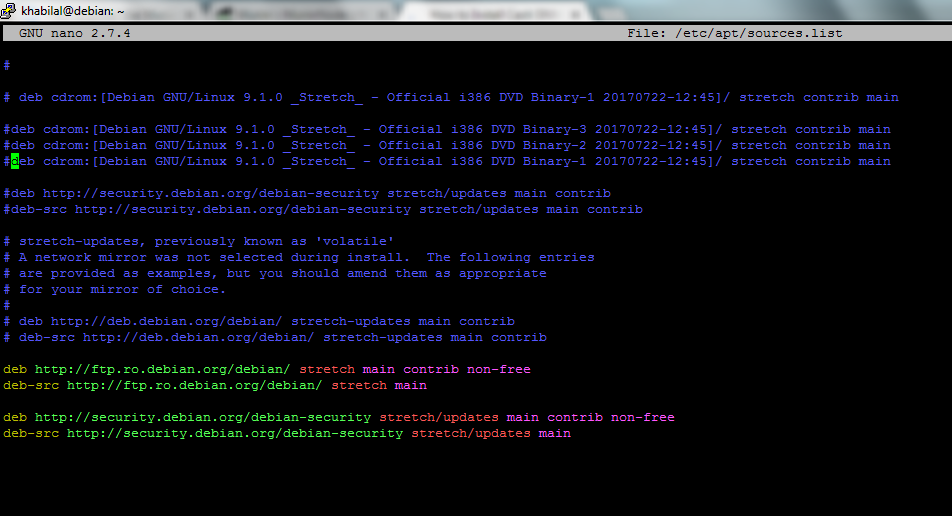Click the commented '#deb-src http://security.debian.org' line
This screenshot has width=952, height=516.
tap(323, 209)
